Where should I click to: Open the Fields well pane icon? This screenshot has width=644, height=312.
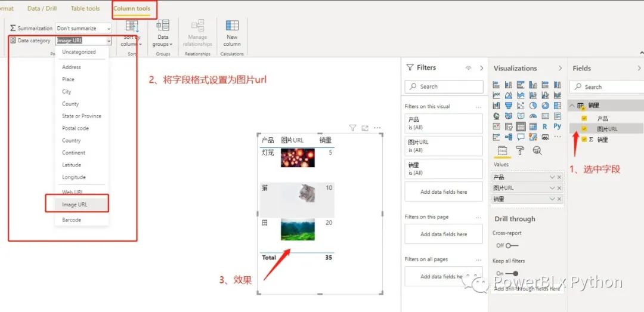(x=502, y=150)
